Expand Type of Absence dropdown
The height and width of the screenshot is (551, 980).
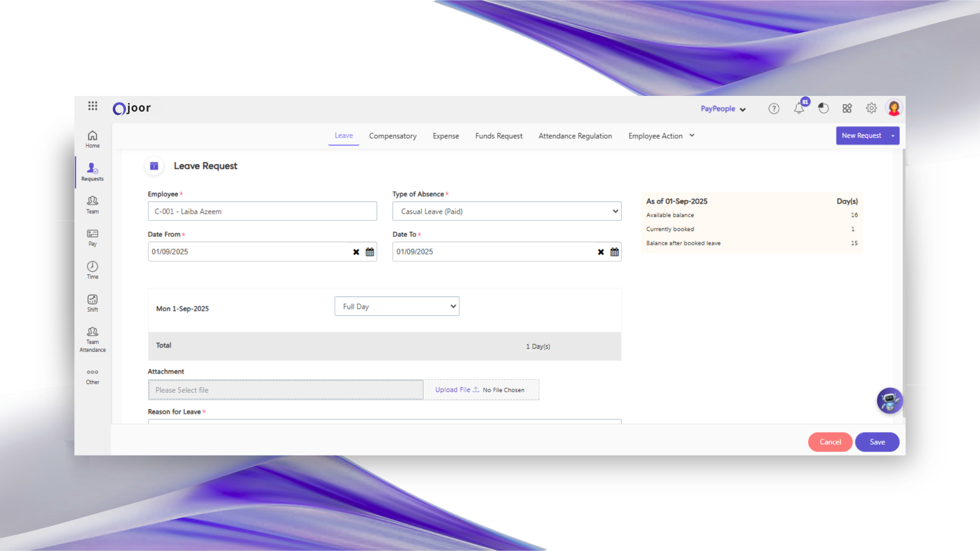click(506, 211)
